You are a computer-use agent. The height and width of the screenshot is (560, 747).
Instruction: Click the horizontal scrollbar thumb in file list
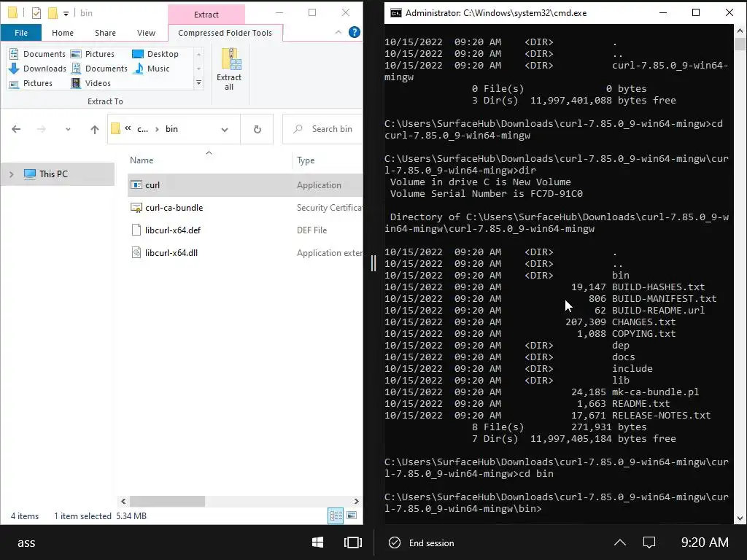point(167,501)
